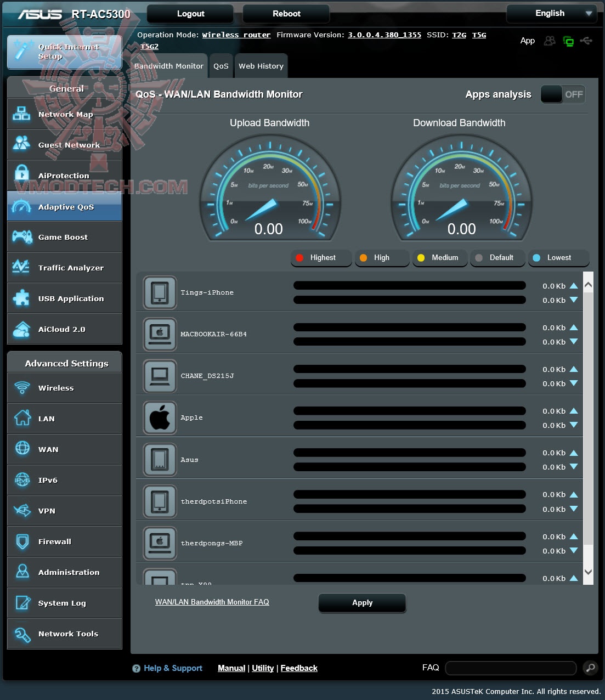Open Administration user icon
The height and width of the screenshot is (700, 605).
click(x=22, y=572)
